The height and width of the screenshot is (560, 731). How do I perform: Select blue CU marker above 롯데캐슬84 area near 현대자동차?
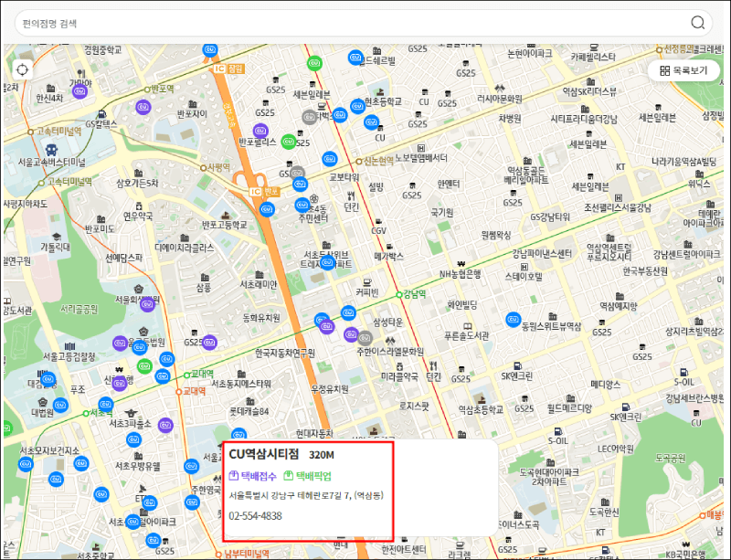(x=238, y=434)
